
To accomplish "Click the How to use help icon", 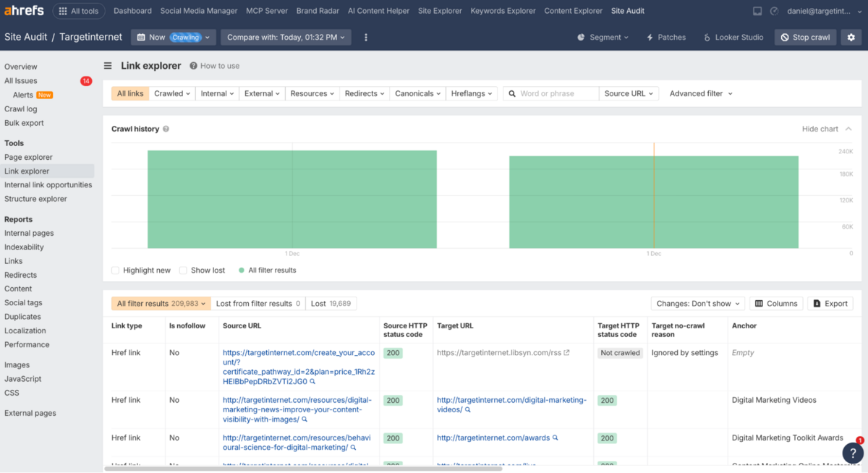I will pos(193,66).
